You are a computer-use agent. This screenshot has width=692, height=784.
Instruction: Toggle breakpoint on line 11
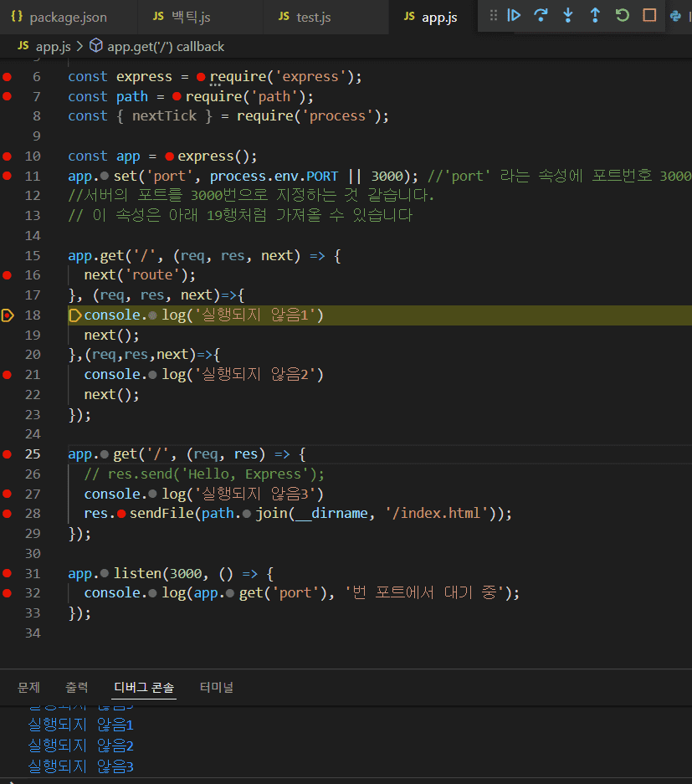coord(7,176)
